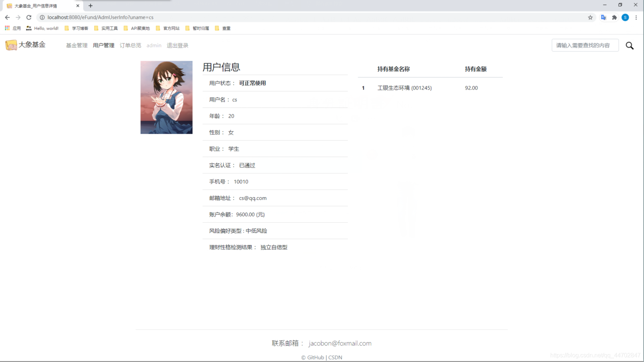Open 订单总览 in the navbar
This screenshot has height=362, width=644.
coord(130,45)
